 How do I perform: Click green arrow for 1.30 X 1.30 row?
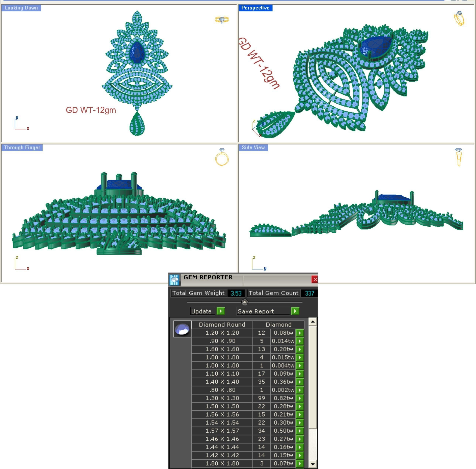(299, 398)
